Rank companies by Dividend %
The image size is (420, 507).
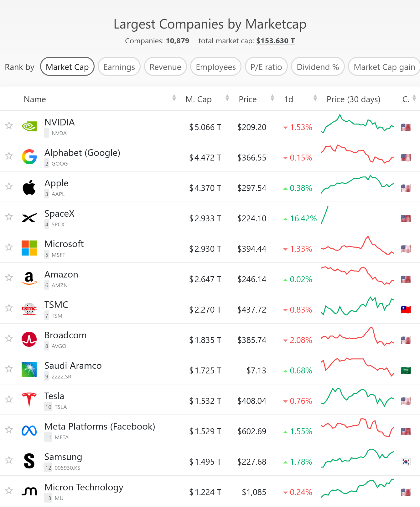(x=318, y=66)
